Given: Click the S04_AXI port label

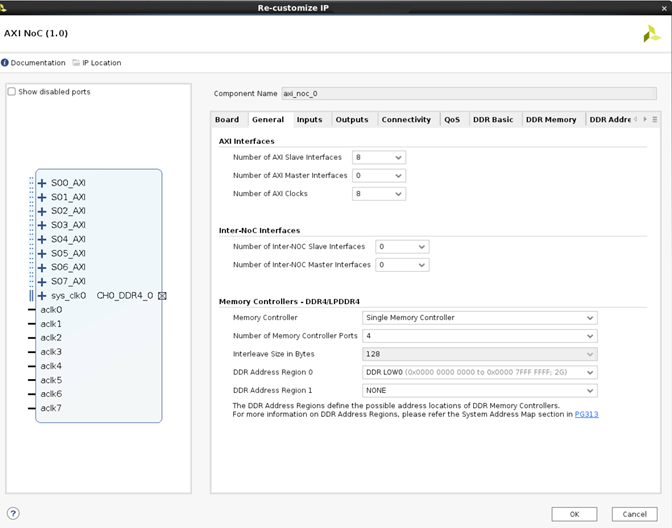Looking at the screenshot, I should coord(68,239).
